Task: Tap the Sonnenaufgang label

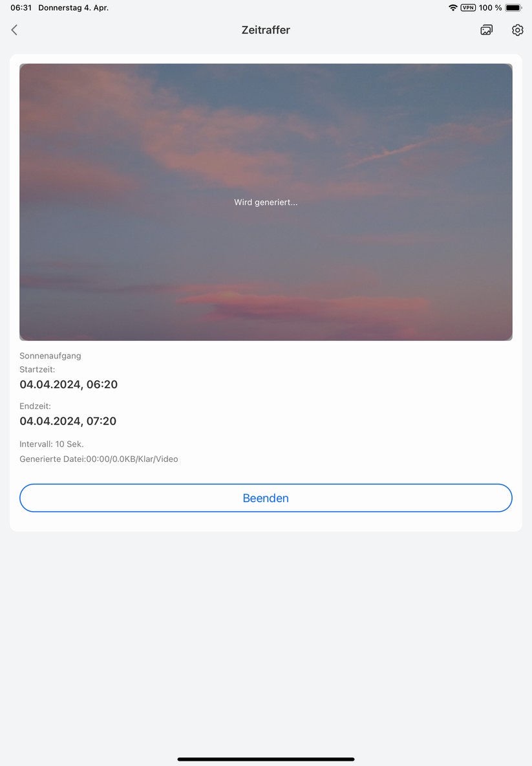Action: (x=50, y=356)
